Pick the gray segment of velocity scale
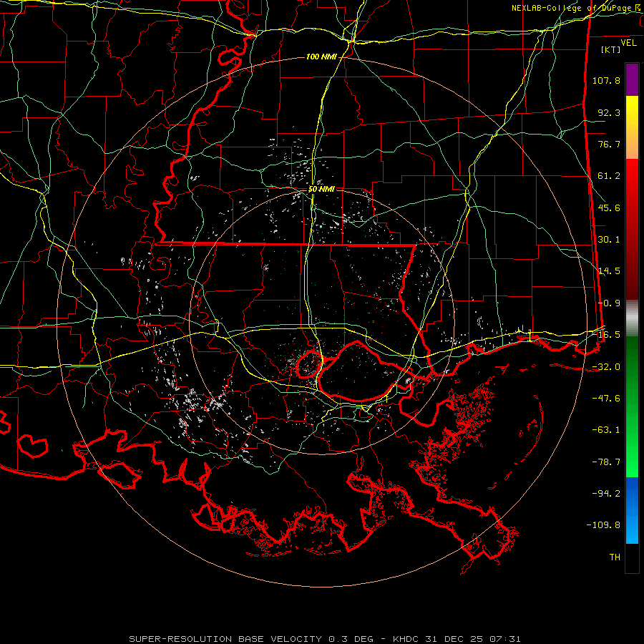The image size is (644, 644). point(632,318)
